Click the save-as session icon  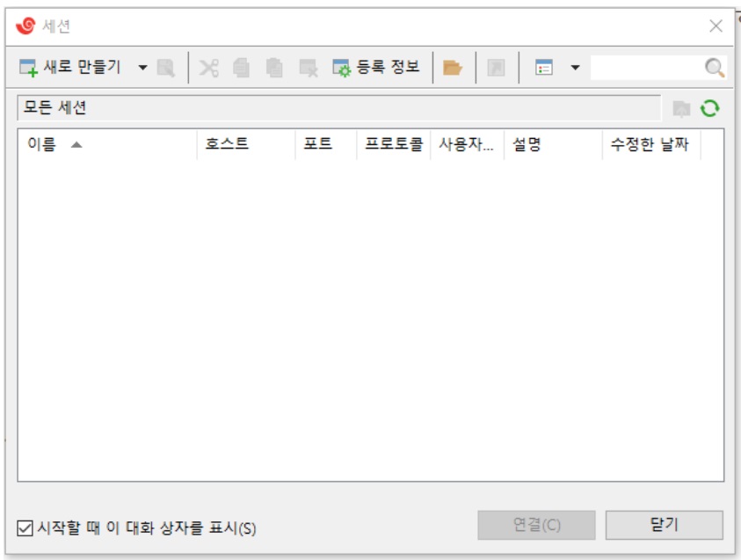tap(166, 68)
